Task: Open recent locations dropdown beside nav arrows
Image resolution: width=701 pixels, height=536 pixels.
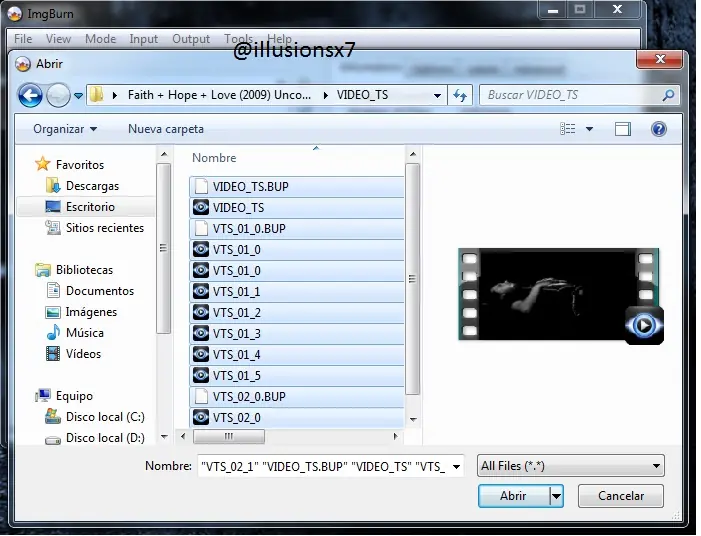Action: (78, 96)
